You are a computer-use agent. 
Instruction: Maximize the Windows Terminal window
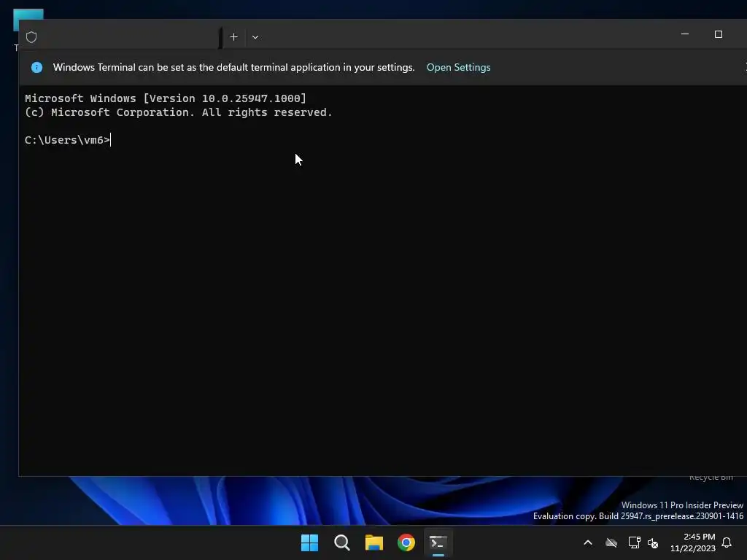(x=719, y=34)
